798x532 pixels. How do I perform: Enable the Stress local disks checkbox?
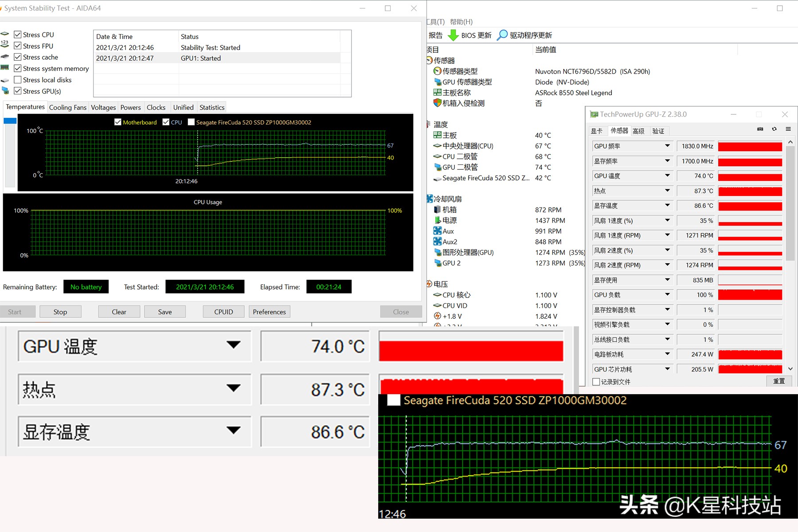click(18, 80)
